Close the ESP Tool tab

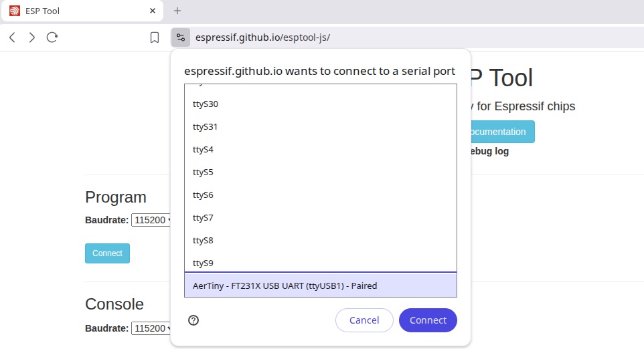coord(153,11)
